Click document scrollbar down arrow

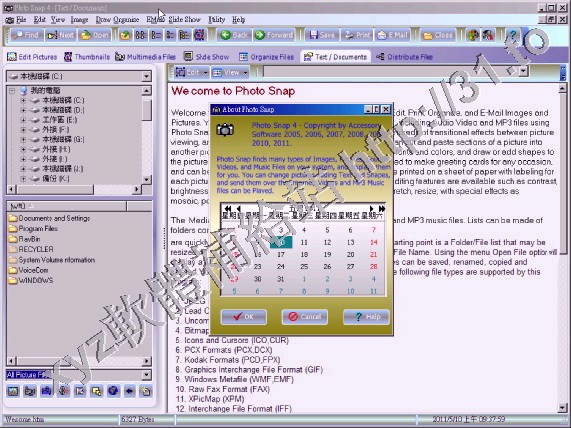(563, 408)
